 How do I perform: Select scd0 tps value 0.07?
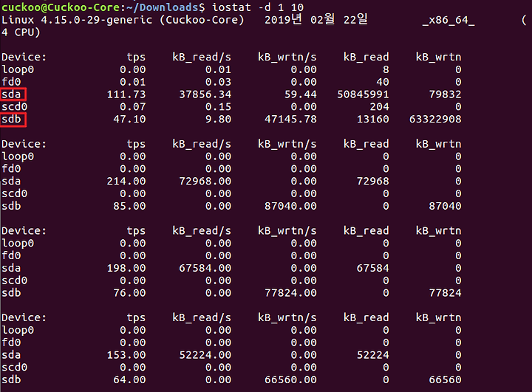(x=133, y=107)
